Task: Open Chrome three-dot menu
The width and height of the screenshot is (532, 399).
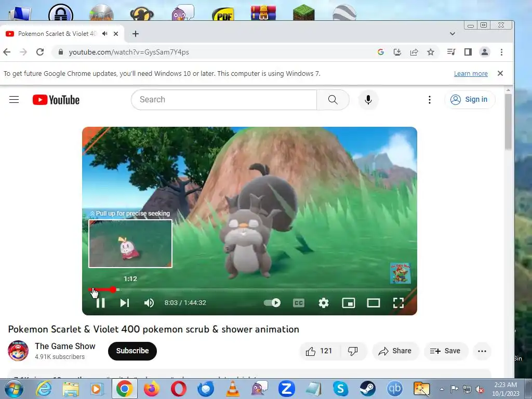Action: click(501, 52)
